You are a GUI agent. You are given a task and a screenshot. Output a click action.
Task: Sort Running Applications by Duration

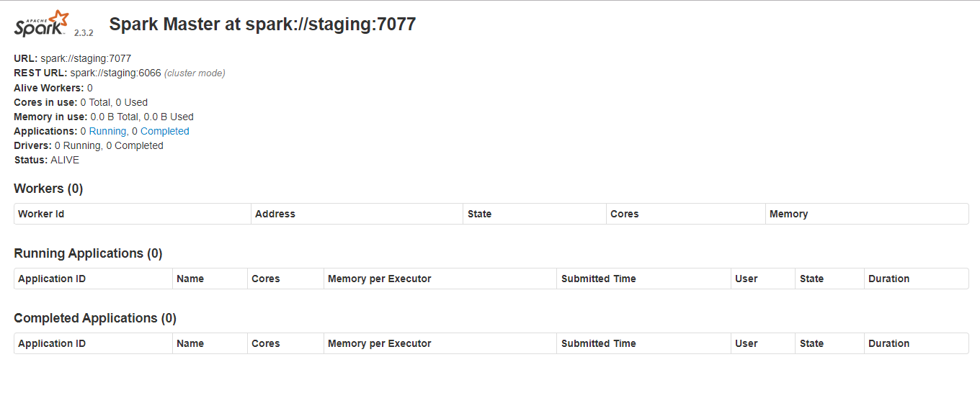(888, 279)
